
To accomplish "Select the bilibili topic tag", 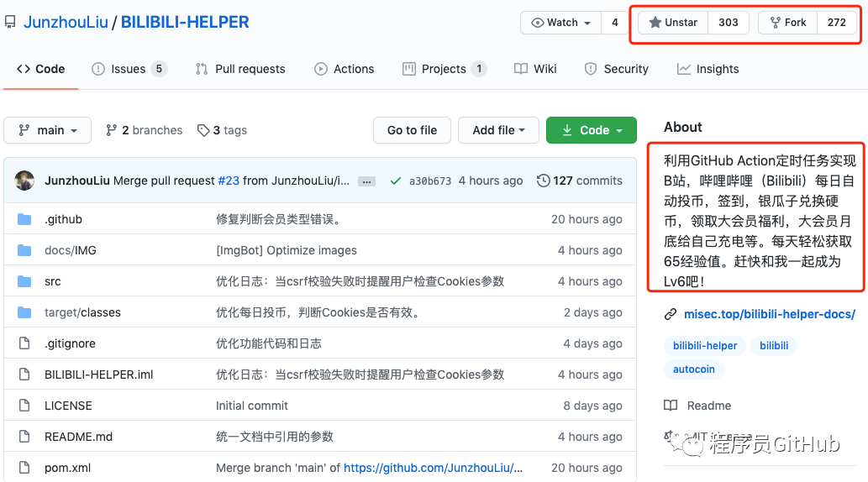I will (774, 346).
